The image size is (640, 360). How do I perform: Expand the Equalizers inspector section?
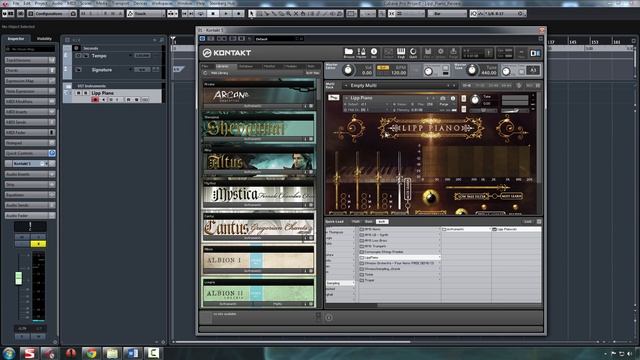point(30,195)
